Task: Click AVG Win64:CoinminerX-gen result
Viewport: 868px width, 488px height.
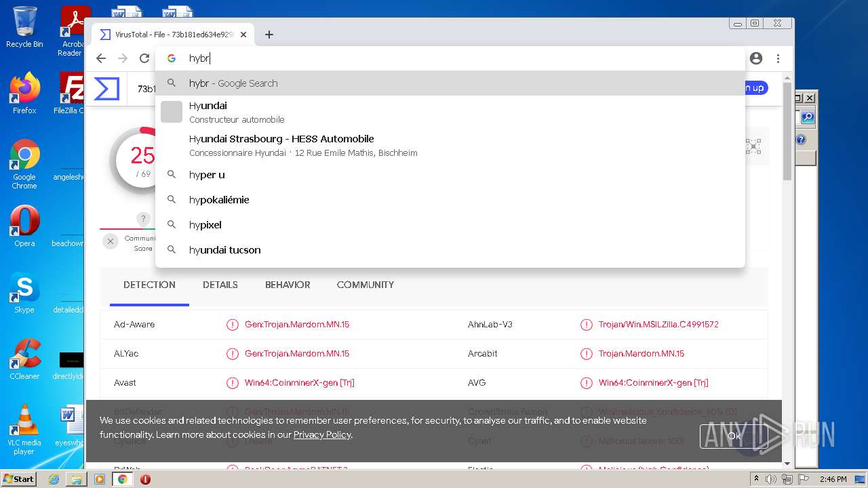Action: [654, 383]
